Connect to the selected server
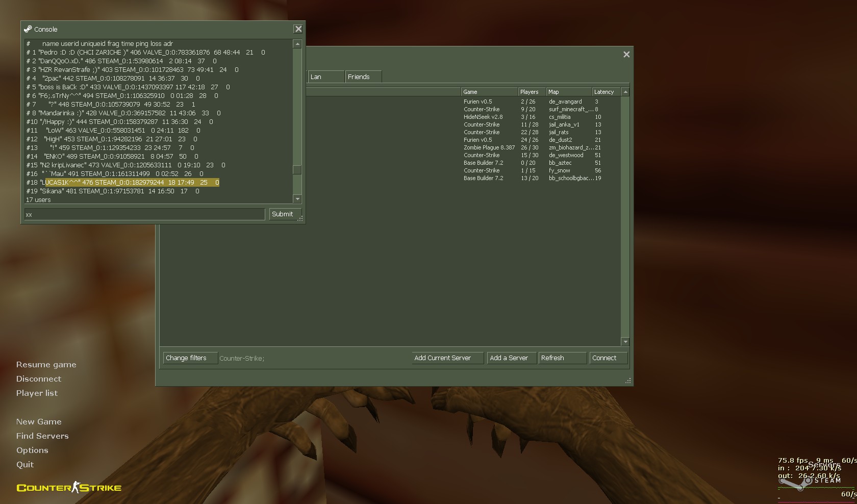This screenshot has height=504, width=857. [x=609, y=358]
